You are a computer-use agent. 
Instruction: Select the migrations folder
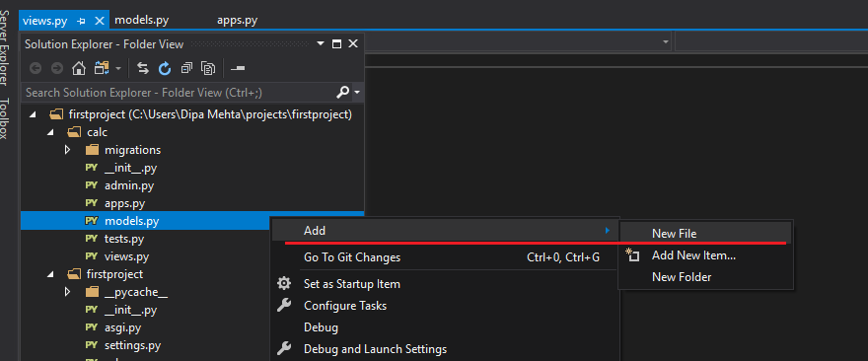click(132, 150)
